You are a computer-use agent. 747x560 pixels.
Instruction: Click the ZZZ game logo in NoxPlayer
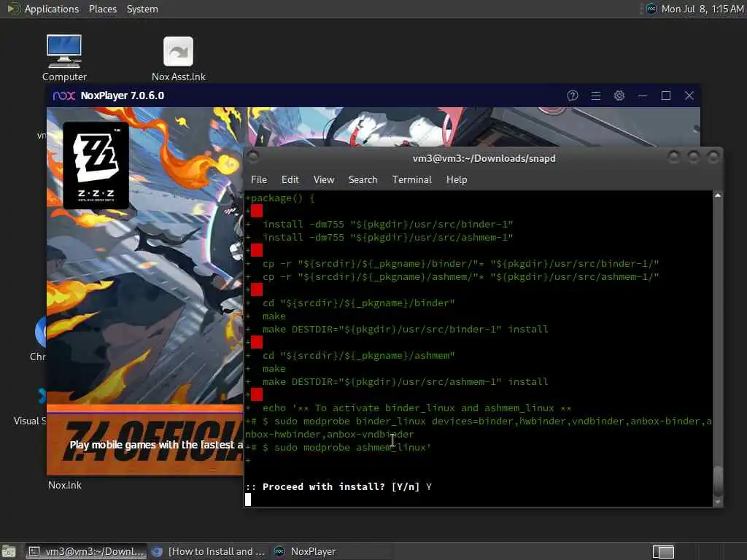[x=96, y=166]
